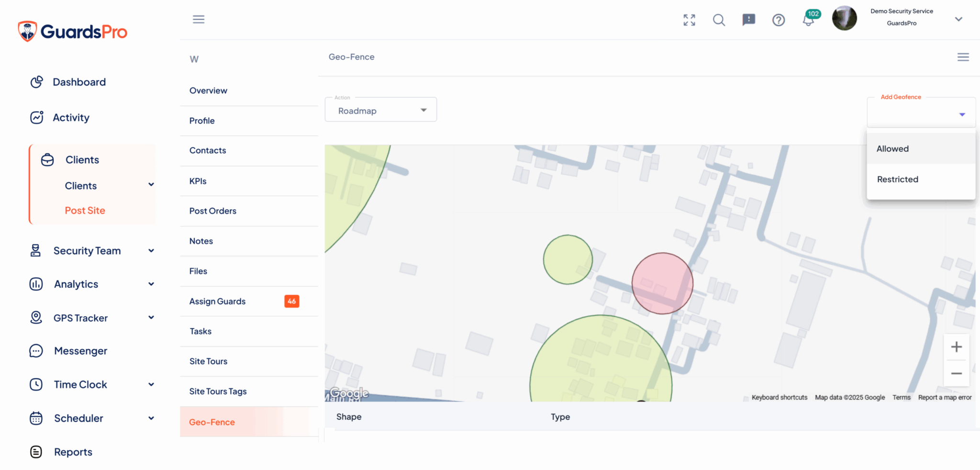This screenshot has width=980, height=470.
Task: Zoom in on the map
Action: coord(956,347)
